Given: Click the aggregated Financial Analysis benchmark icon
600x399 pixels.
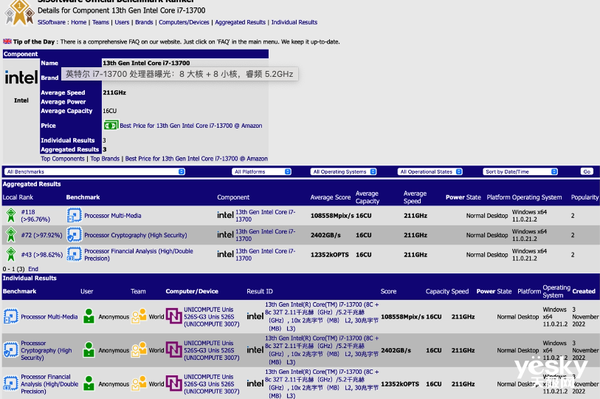Looking at the screenshot, I should pyautogui.click(x=74, y=254).
